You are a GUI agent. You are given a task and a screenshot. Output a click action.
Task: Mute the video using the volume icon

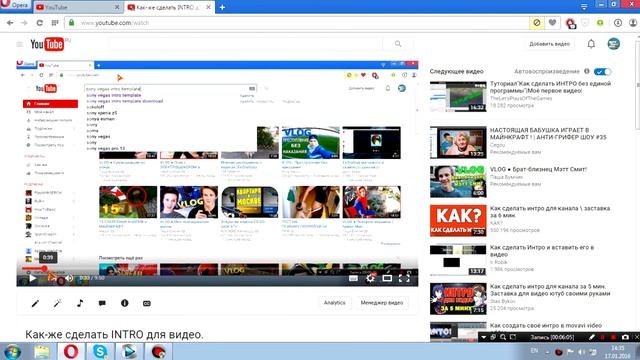pos(69,278)
